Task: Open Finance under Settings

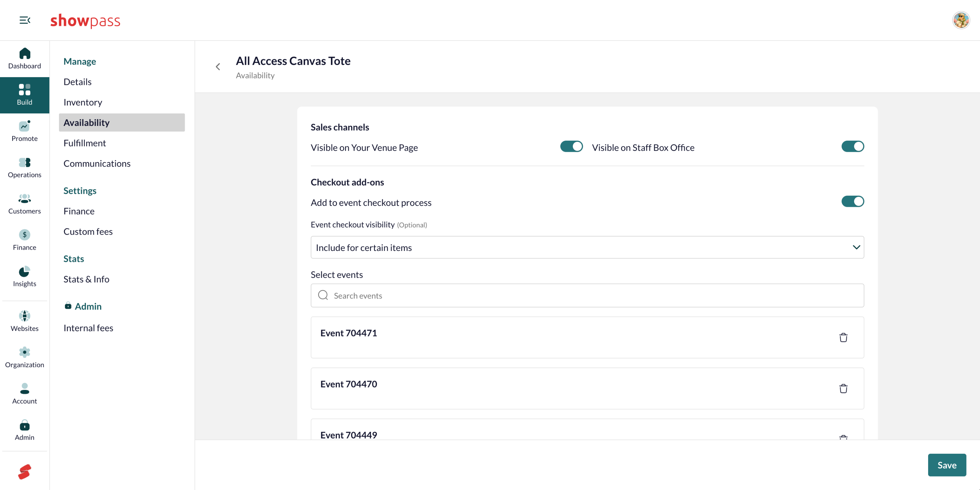Action: point(79,211)
